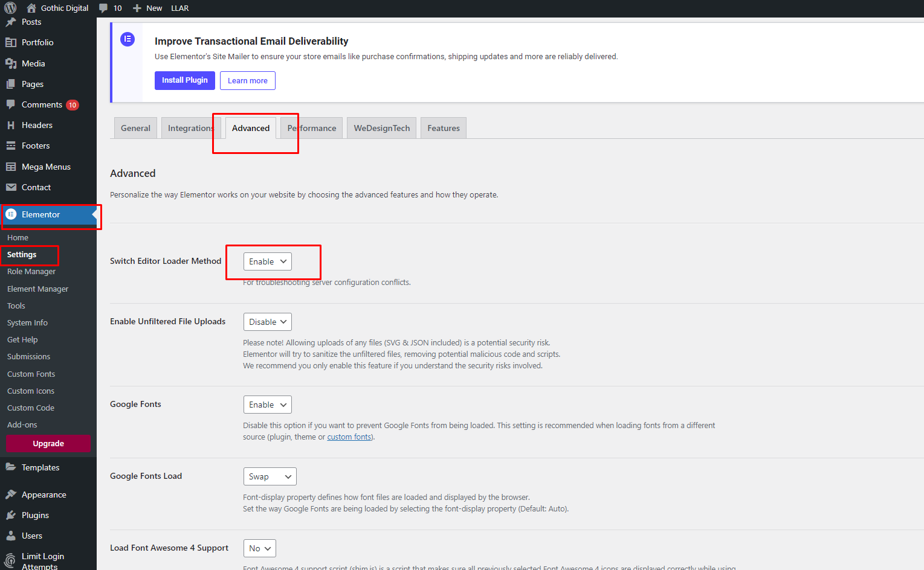This screenshot has width=924, height=570.
Task: Open the Features tab
Action: [x=444, y=128]
